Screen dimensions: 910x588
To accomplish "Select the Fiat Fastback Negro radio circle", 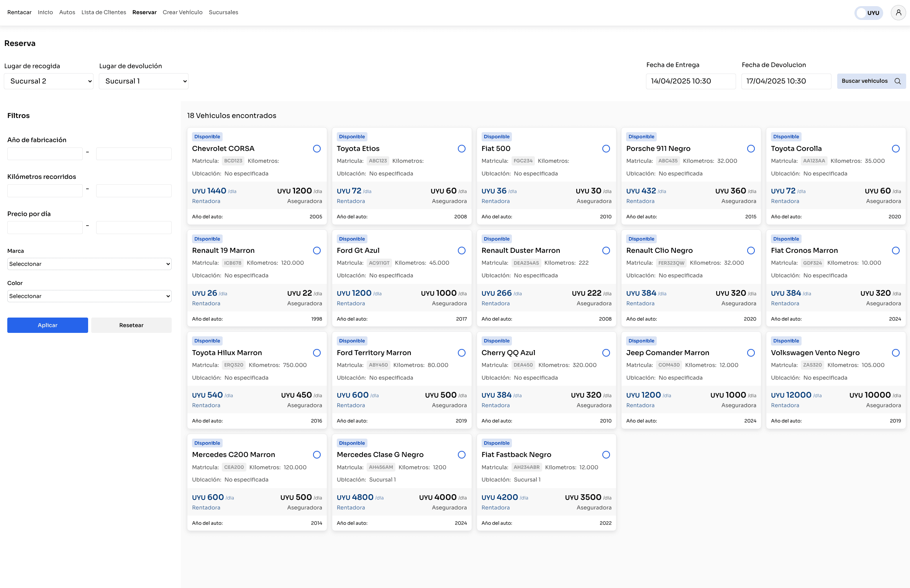I will (x=606, y=455).
